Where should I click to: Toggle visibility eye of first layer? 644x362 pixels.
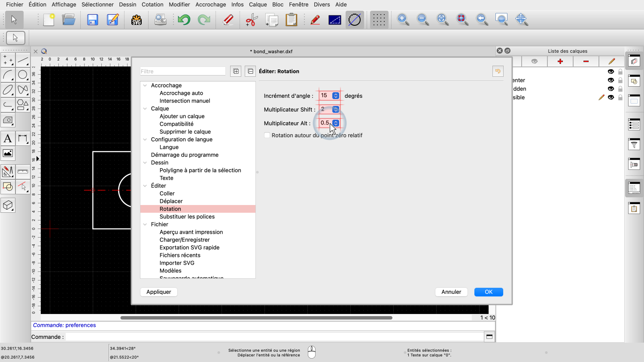611,72
